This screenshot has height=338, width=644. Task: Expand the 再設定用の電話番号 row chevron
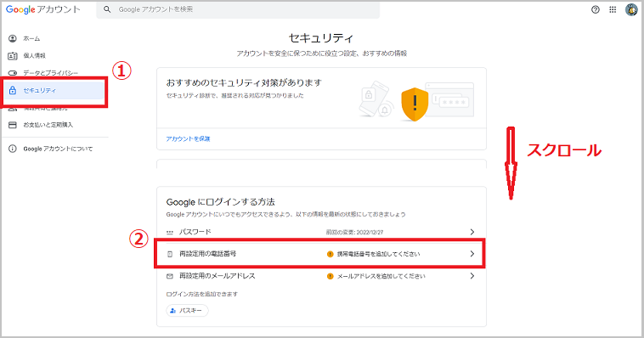tap(472, 254)
